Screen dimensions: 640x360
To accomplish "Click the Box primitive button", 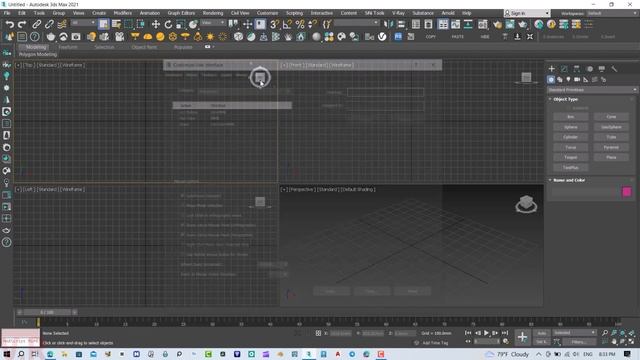I will pyautogui.click(x=571, y=117).
